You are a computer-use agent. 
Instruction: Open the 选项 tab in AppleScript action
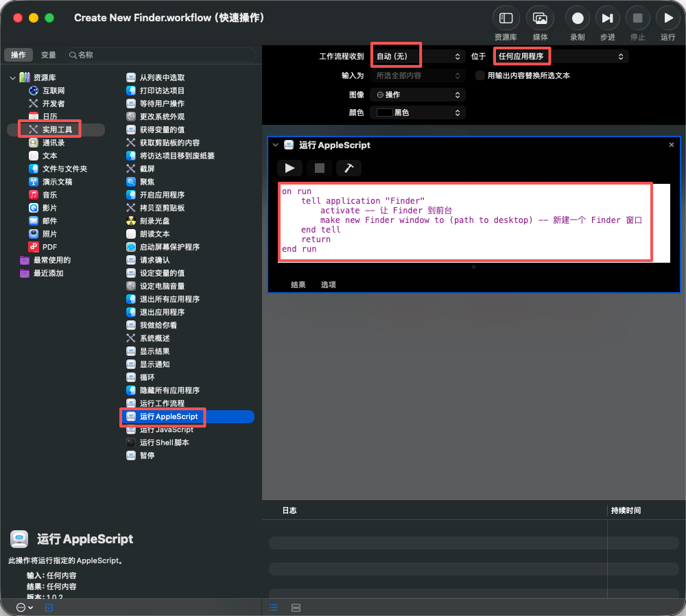pos(328,285)
